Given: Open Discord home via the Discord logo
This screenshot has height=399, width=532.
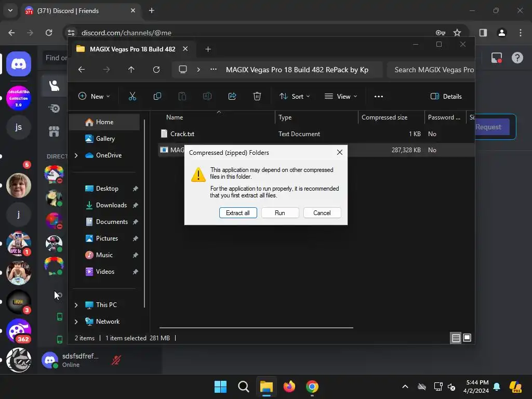Looking at the screenshot, I should coord(19,64).
